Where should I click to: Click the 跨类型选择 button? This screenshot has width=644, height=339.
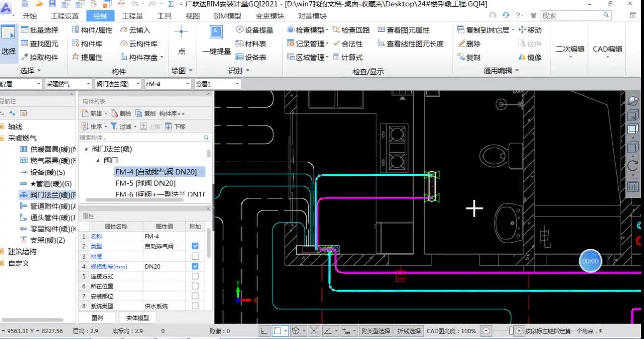[x=375, y=331]
